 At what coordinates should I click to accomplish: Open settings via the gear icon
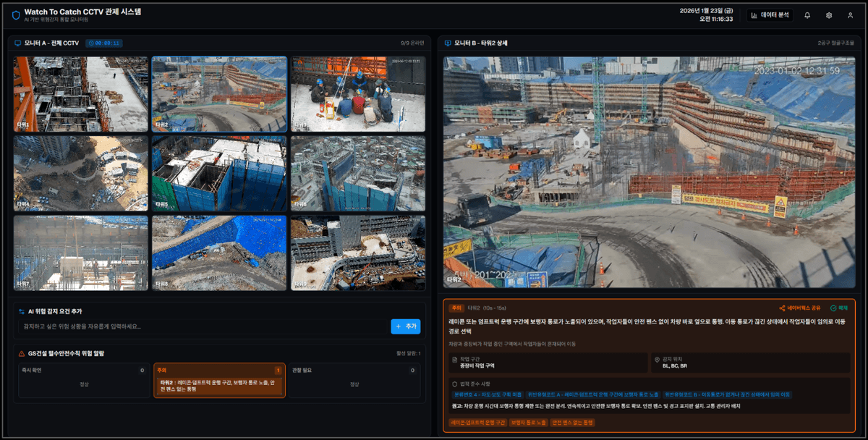click(829, 15)
